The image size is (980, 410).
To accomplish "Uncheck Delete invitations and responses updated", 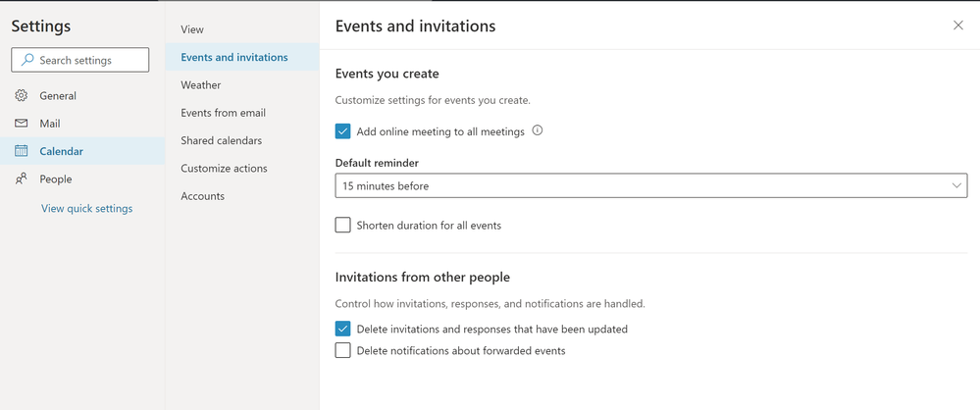I will coord(342,330).
